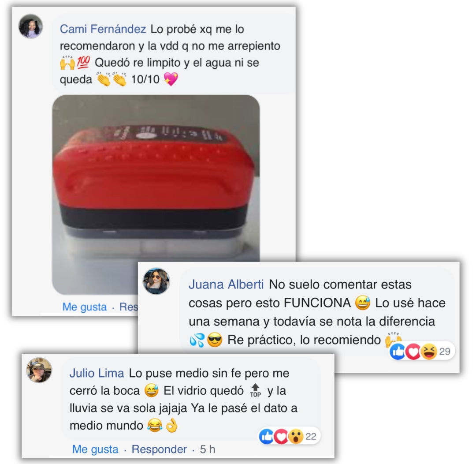
Task: View the 22 reactions count
Action: [311, 436]
